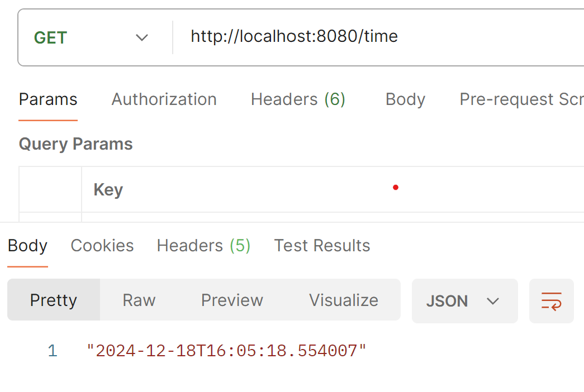Switch to the Authorization tab
584x392 pixels.
click(164, 99)
